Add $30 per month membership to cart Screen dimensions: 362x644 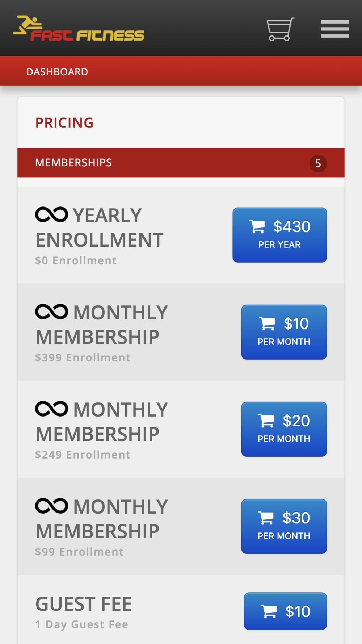(284, 526)
